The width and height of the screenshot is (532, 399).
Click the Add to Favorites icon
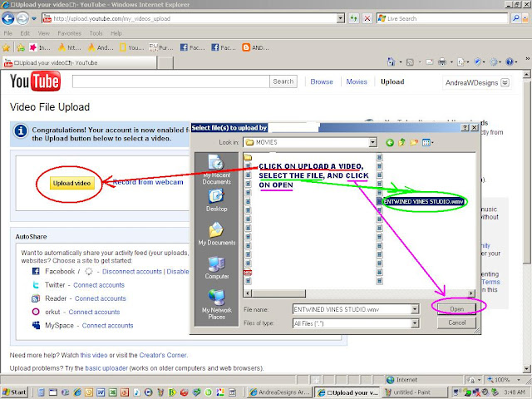point(21,48)
